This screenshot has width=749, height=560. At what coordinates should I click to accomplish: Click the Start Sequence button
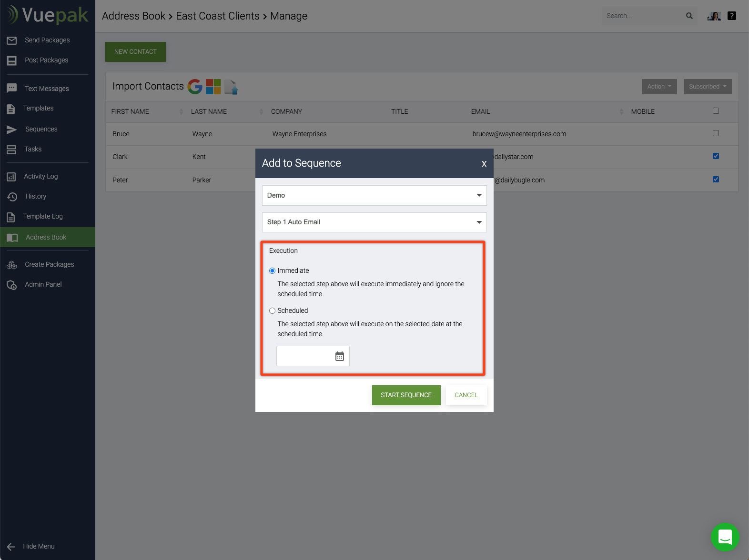point(406,395)
